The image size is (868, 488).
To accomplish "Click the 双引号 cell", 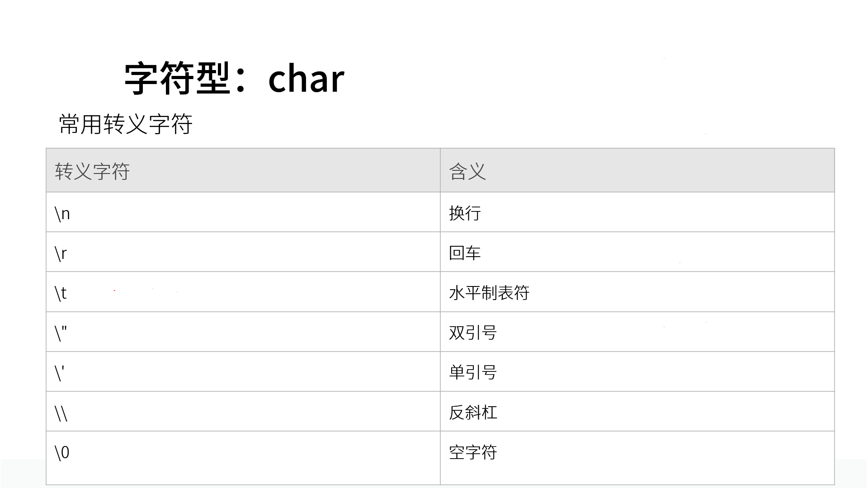I will pyautogui.click(x=637, y=332).
